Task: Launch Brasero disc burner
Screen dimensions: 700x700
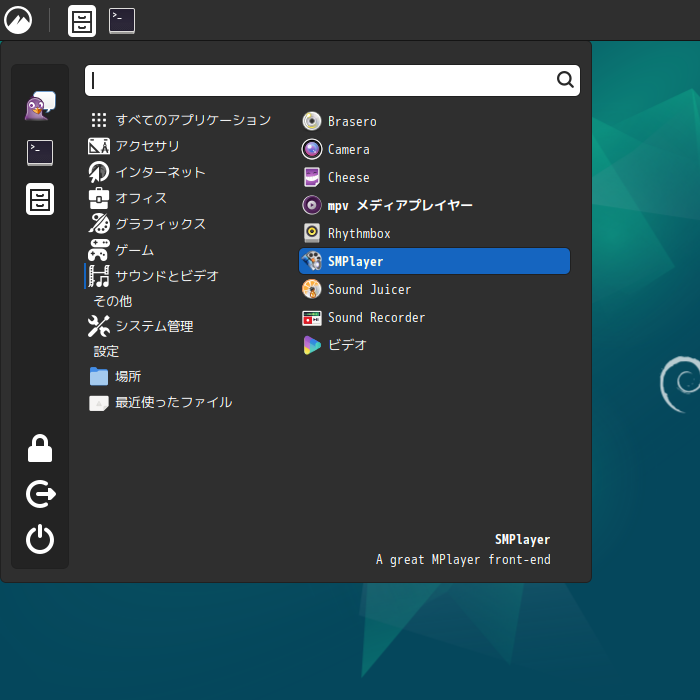Action: click(x=352, y=122)
